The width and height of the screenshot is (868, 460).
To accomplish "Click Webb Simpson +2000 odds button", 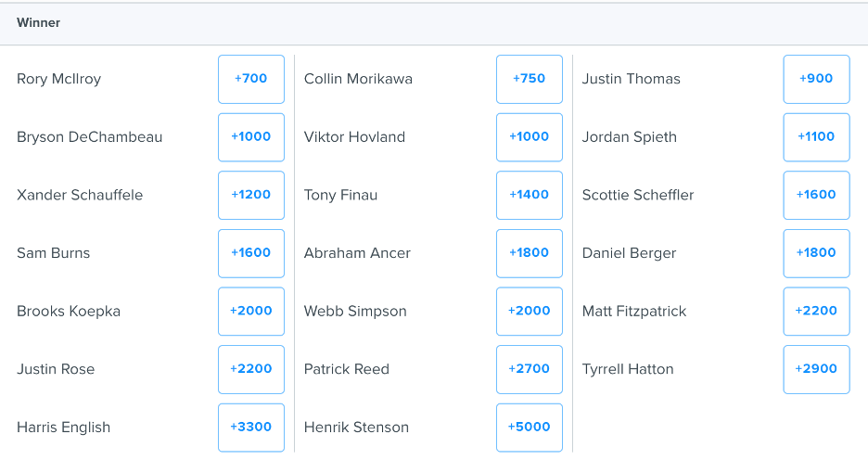I will point(530,311).
